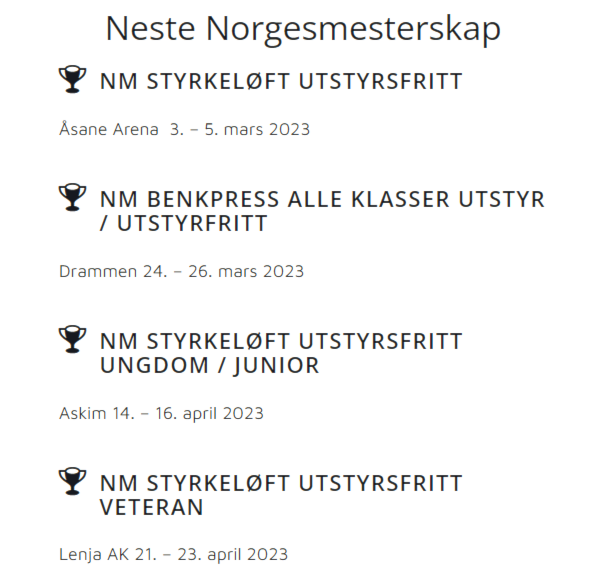Screen dimensions: 613x574
Task: Click the 'VETERAN' title line
Action: (152, 508)
